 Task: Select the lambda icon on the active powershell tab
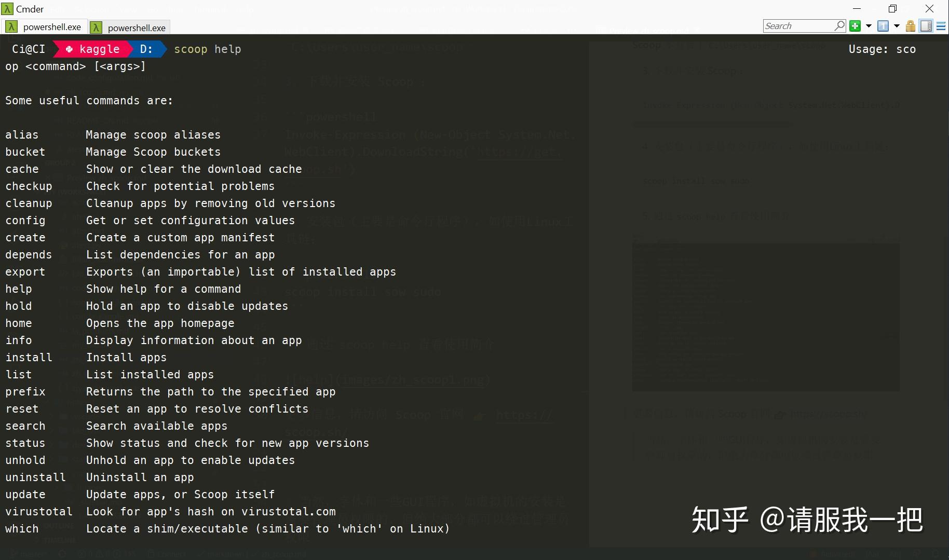(11, 26)
